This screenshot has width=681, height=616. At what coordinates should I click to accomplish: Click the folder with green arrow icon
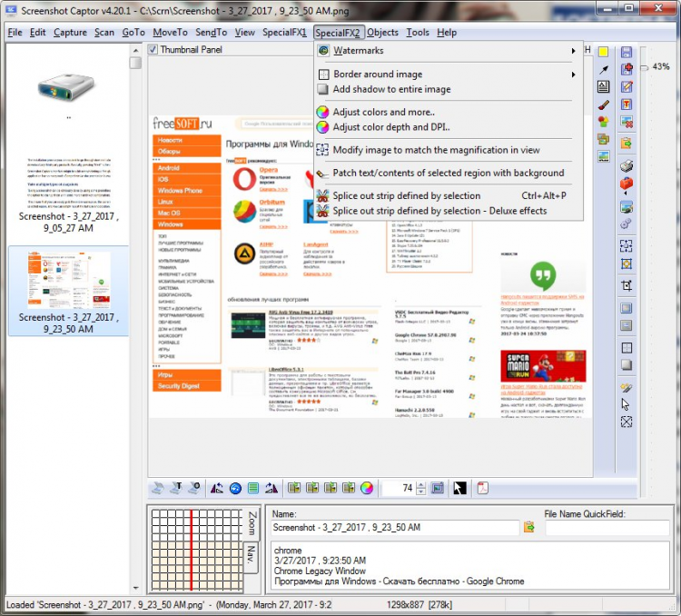[626, 143]
